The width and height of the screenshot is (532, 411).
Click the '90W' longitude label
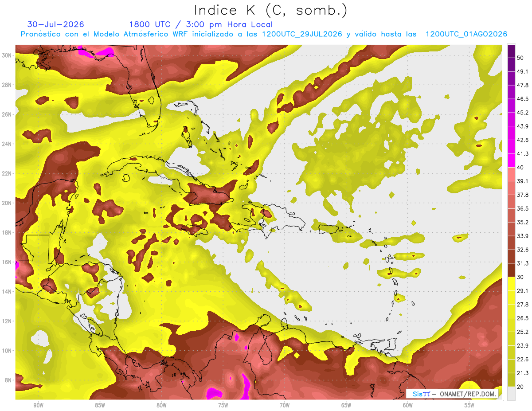[38, 406]
